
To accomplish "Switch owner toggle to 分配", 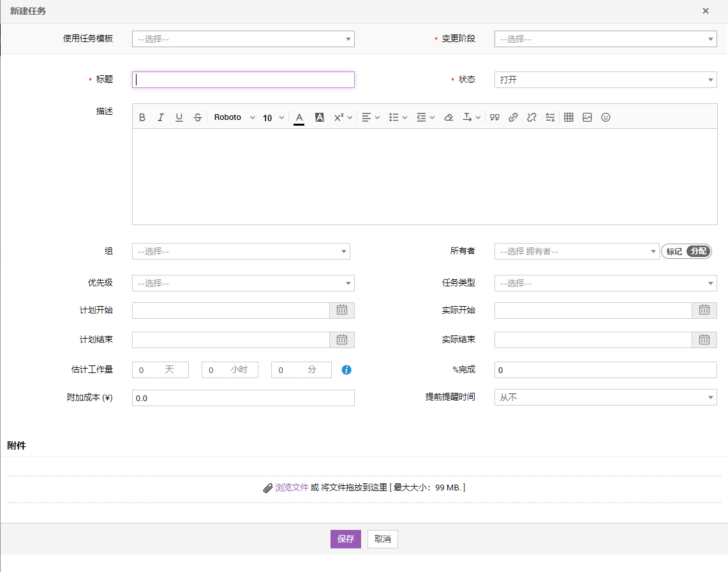I will point(699,251).
